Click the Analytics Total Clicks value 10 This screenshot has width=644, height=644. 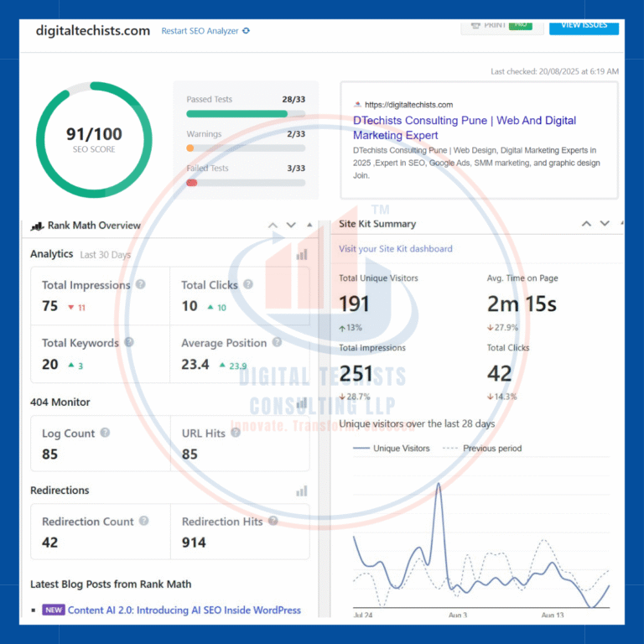pos(190,306)
